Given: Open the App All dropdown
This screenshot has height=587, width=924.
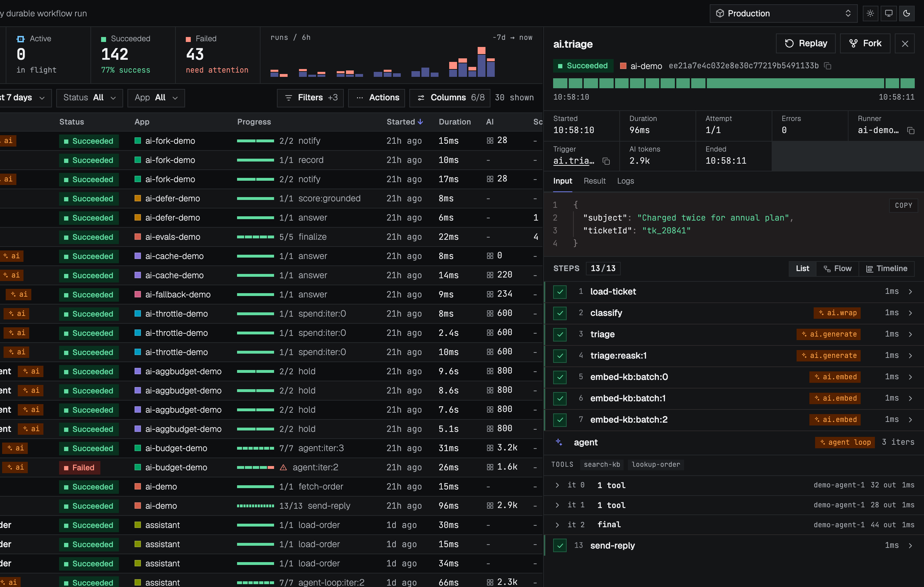Looking at the screenshot, I should pos(156,98).
